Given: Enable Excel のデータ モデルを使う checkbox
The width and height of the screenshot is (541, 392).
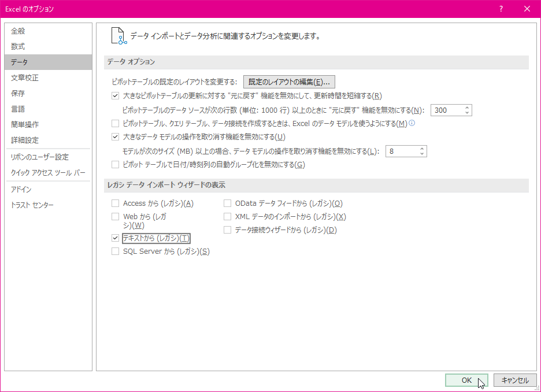Looking at the screenshot, I should [115, 123].
